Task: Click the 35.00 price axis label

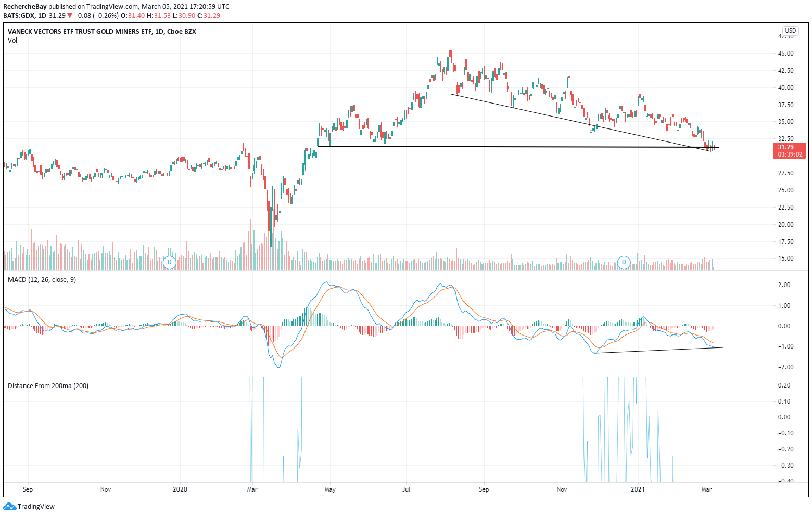Action: tap(785, 122)
